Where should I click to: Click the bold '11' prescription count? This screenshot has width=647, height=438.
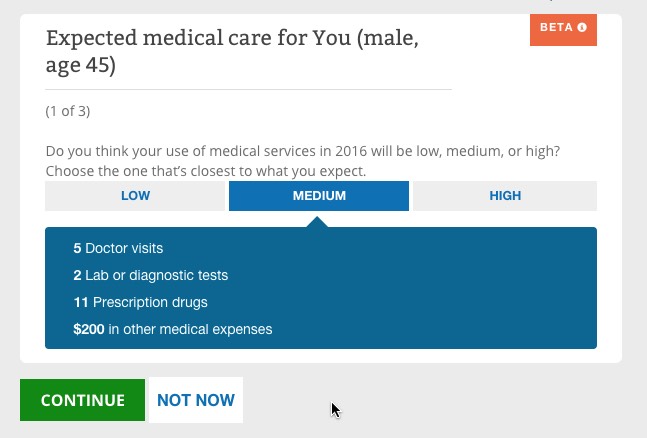tap(82, 302)
